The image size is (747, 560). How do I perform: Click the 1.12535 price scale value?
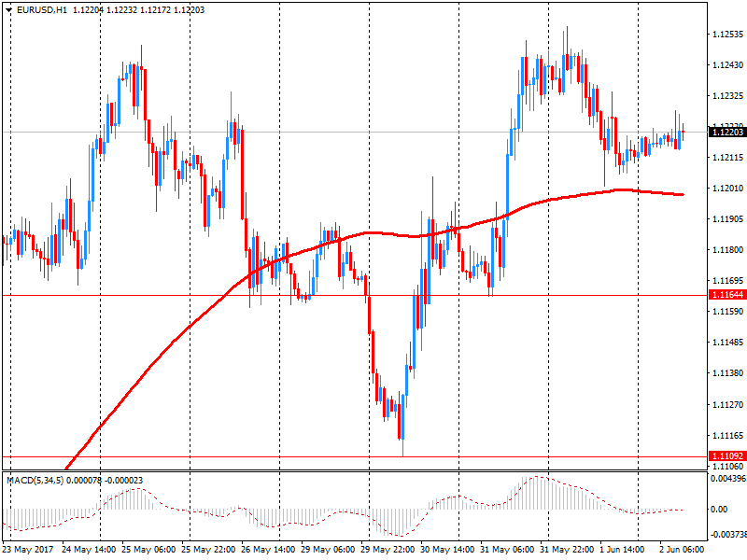click(728, 35)
